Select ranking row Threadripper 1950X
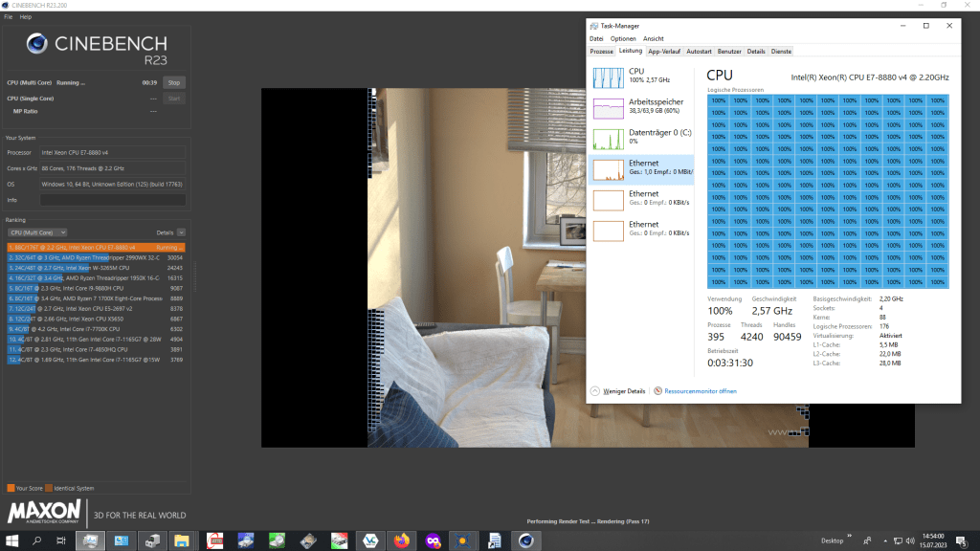 click(96, 278)
